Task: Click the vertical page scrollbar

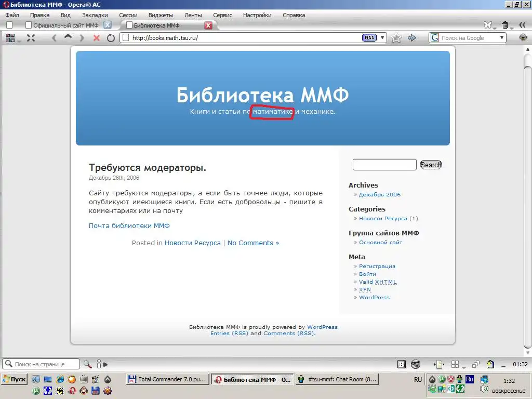Action: [527, 208]
